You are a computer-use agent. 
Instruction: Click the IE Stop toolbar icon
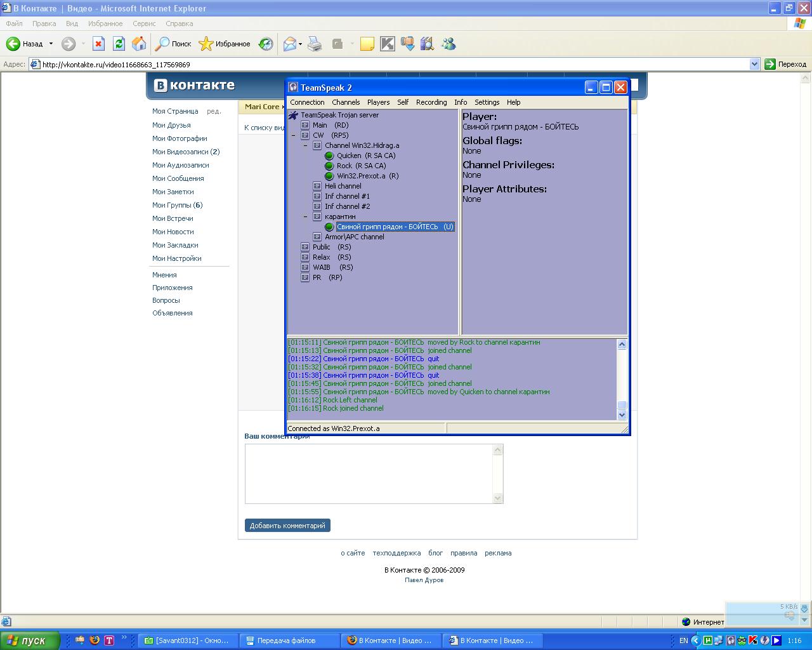pyautogui.click(x=98, y=44)
